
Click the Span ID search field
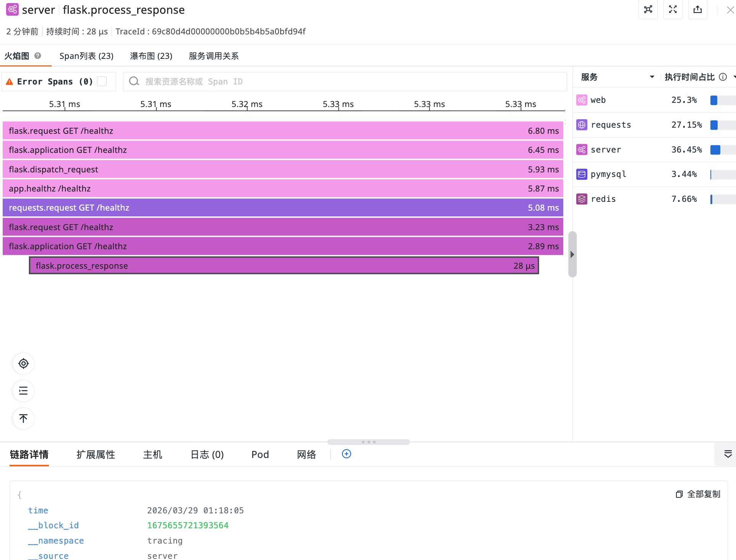point(344,81)
